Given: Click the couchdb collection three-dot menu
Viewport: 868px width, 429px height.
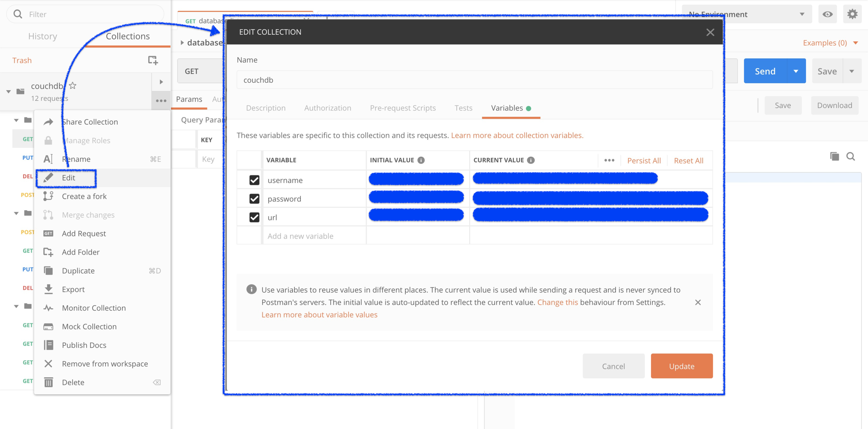Looking at the screenshot, I should [x=161, y=101].
